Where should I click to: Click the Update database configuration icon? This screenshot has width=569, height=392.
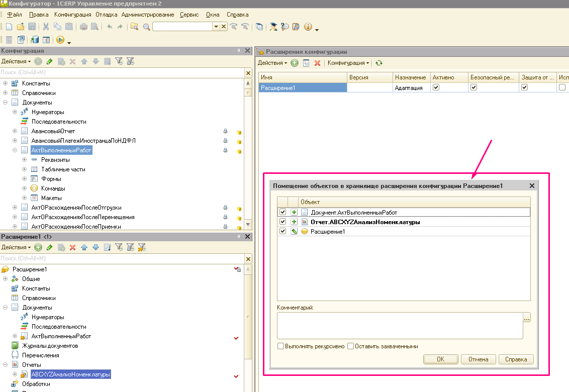pos(35,40)
